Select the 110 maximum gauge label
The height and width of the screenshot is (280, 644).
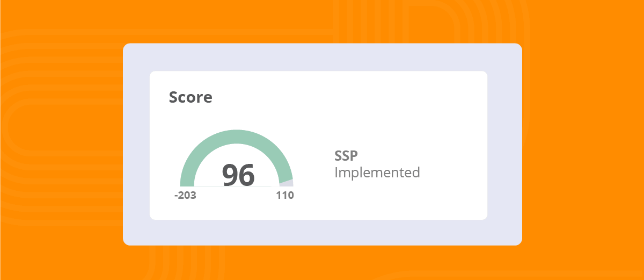click(285, 196)
